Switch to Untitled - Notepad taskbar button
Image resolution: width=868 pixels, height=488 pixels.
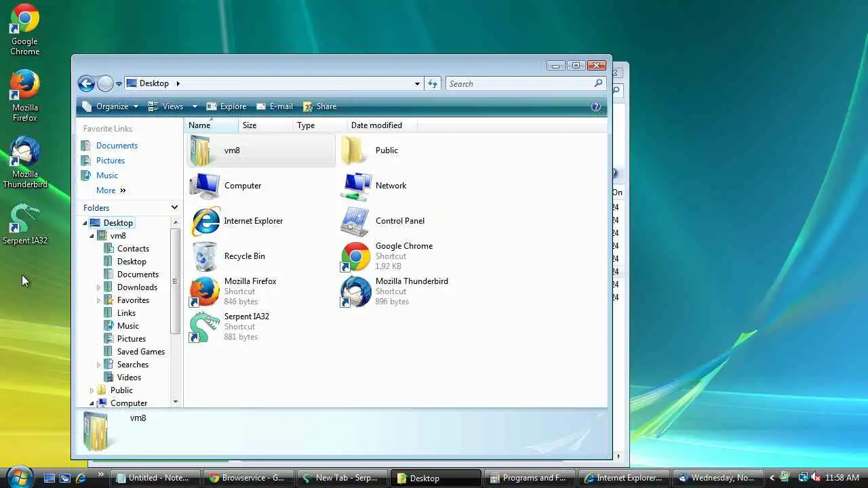click(x=154, y=478)
